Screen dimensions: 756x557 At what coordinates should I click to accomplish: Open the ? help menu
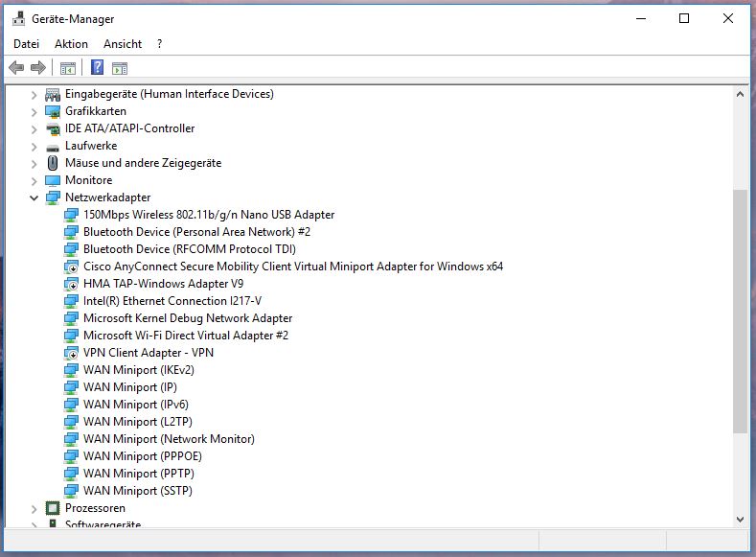click(160, 44)
